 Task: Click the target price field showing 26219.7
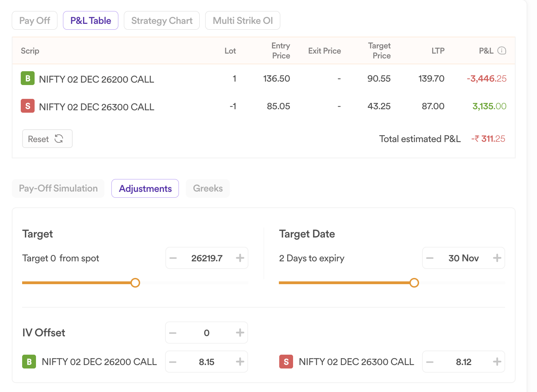coord(207,258)
